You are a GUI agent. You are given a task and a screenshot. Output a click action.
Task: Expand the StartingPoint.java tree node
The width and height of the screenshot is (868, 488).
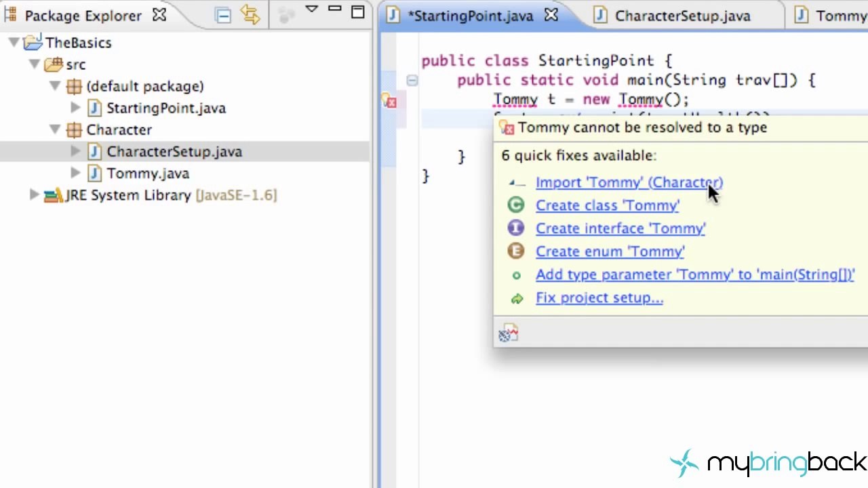tap(75, 108)
